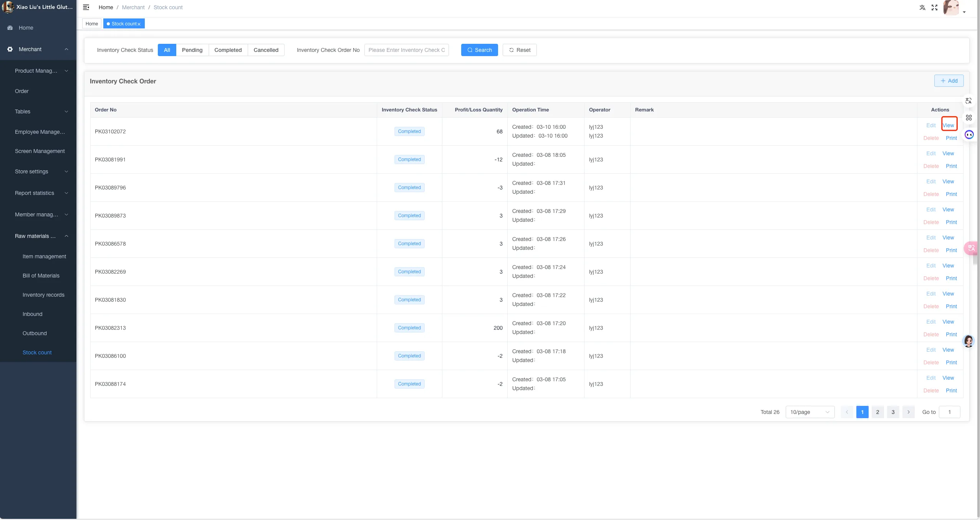Focus the Inventory Check Order No field
Screen dimensions: 980x520
(x=407, y=50)
